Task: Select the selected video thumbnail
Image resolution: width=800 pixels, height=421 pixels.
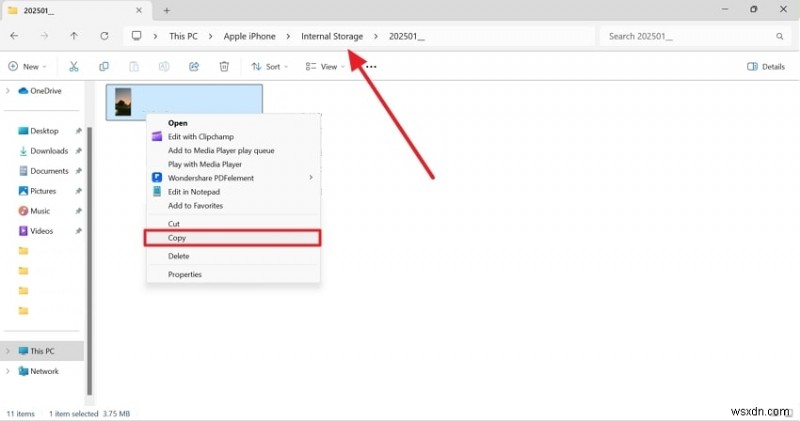Action: pyautogui.click(x=123, y=102)
